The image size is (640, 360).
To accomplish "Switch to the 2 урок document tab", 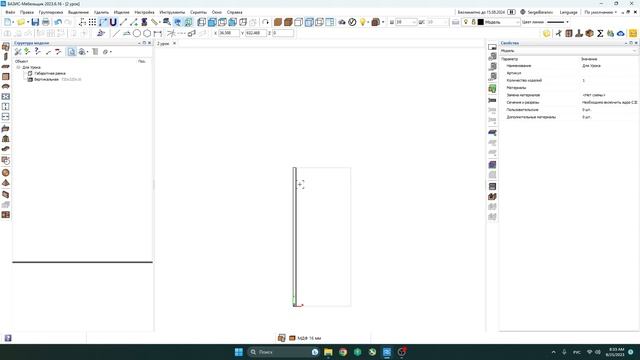I will [163, 43].
